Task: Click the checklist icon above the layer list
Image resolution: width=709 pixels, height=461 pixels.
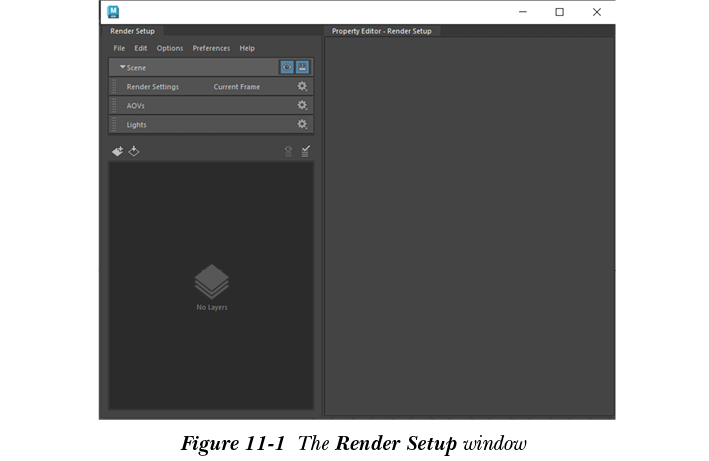Action: (305, 151)
